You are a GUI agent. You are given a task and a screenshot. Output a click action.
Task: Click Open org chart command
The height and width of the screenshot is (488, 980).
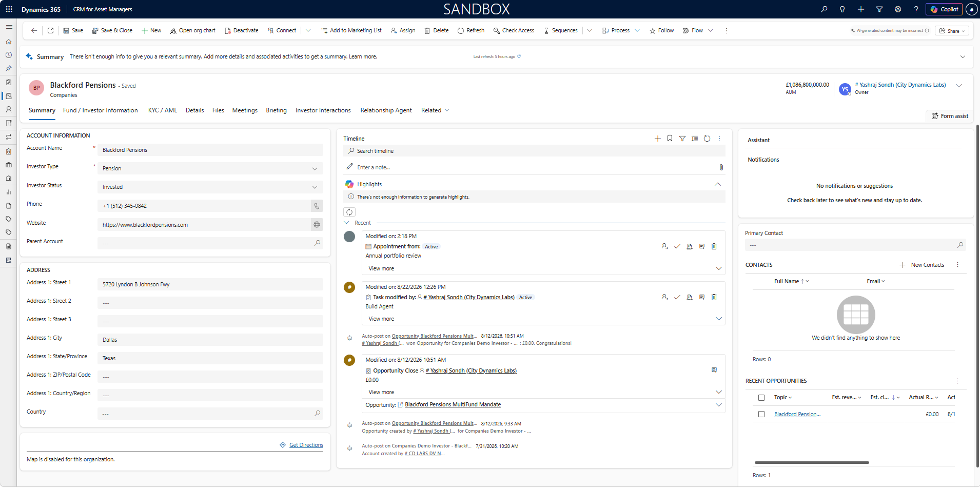(193, 30)
